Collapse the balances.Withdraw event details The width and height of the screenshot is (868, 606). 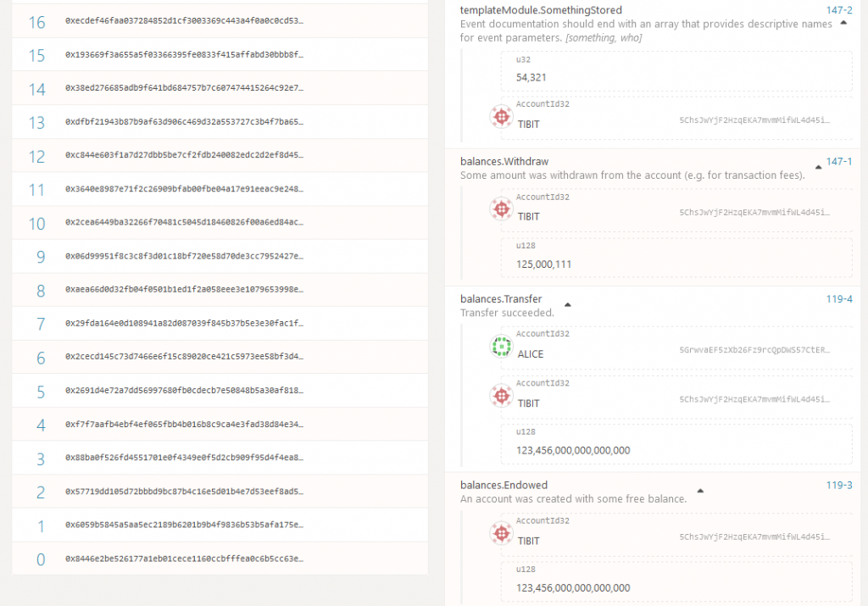coord(818,168)
